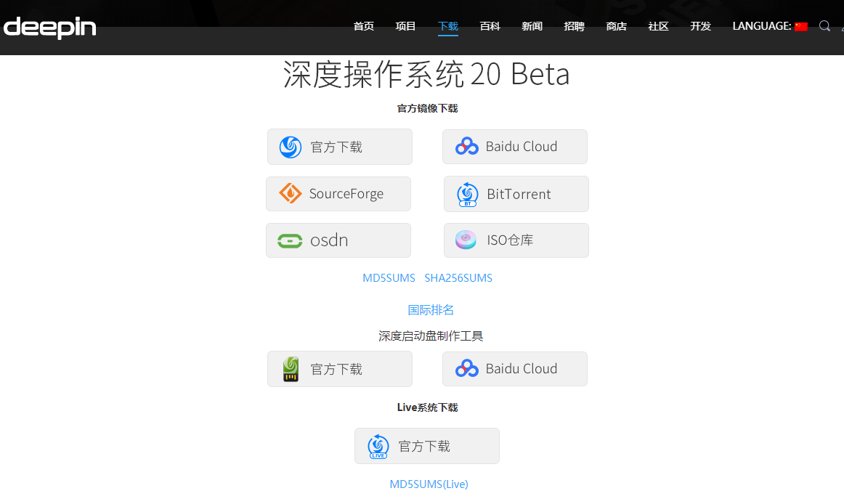Click the BitTorrent download button
The width and height of the screenshot is (844, 504).
tap(516, 194)
